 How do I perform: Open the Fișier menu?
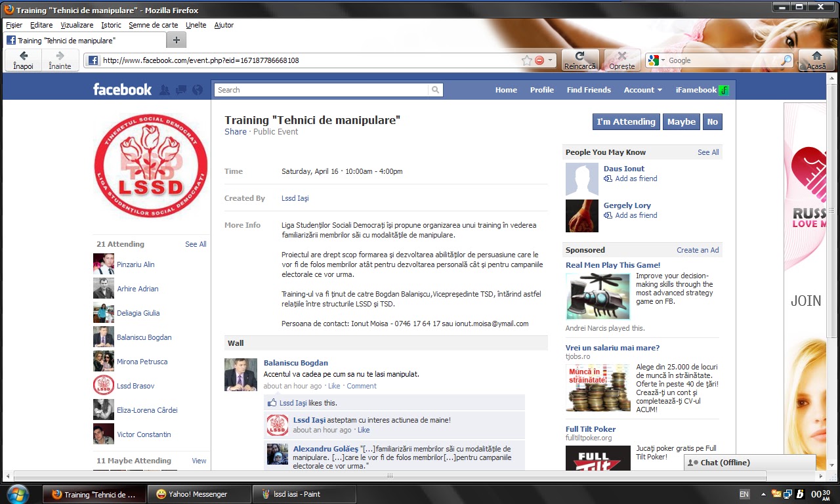(x=14, y=25)
